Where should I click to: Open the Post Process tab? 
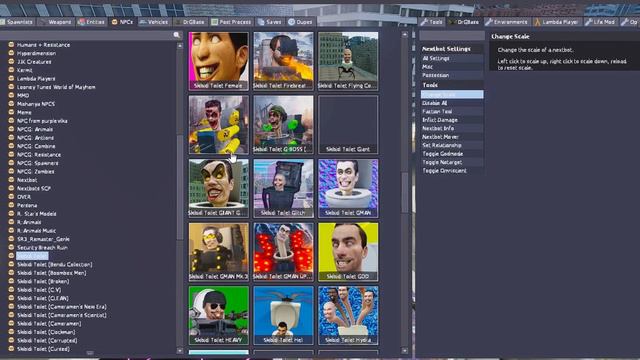(x=231, y=22)
